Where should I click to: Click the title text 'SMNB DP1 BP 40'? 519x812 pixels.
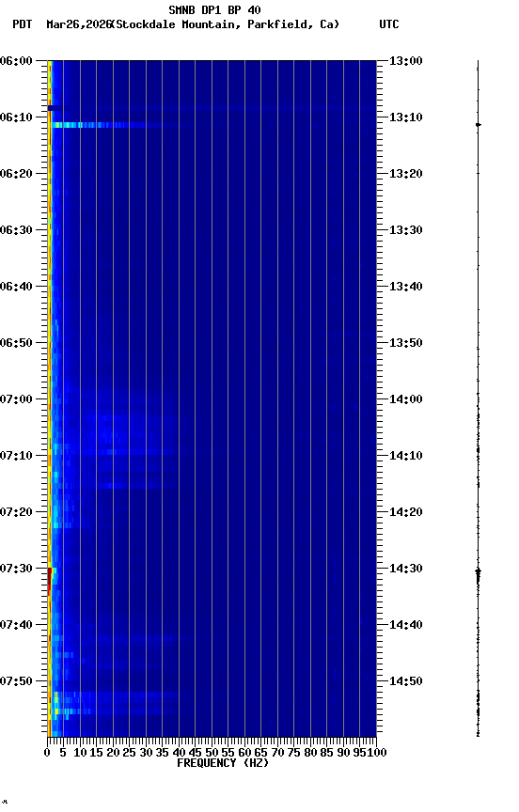tap(214, 9)
